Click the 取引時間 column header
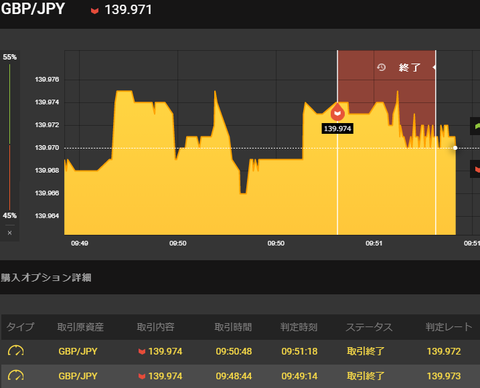This screenshot has height=388, width=480. 233,327
